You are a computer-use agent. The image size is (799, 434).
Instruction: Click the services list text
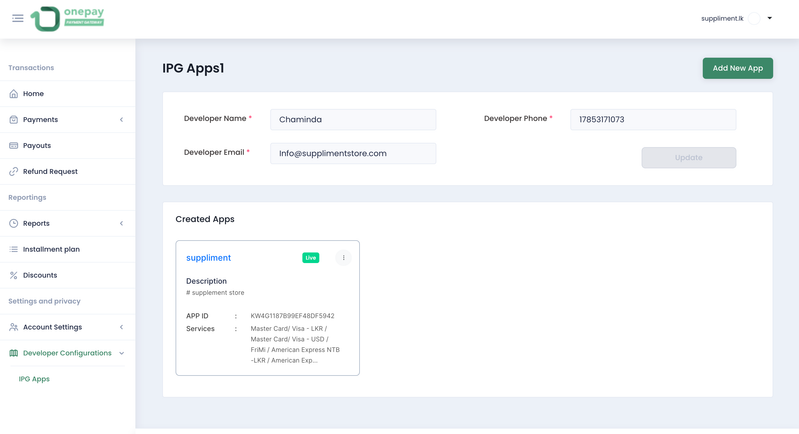click(x=295, y=344)
